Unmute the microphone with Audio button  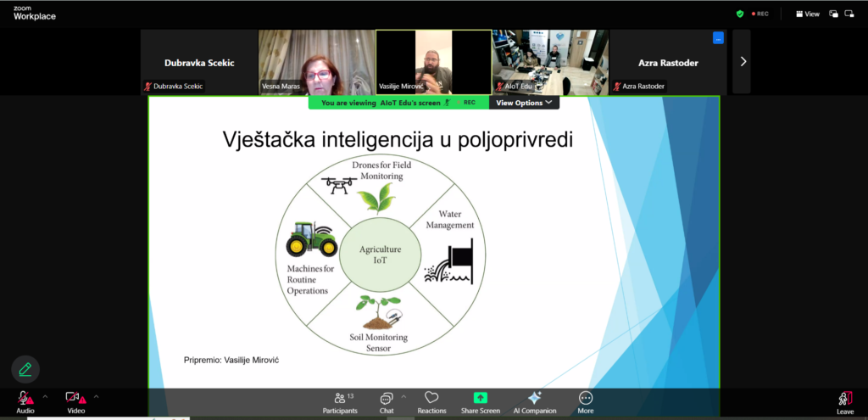coord(25,401)
